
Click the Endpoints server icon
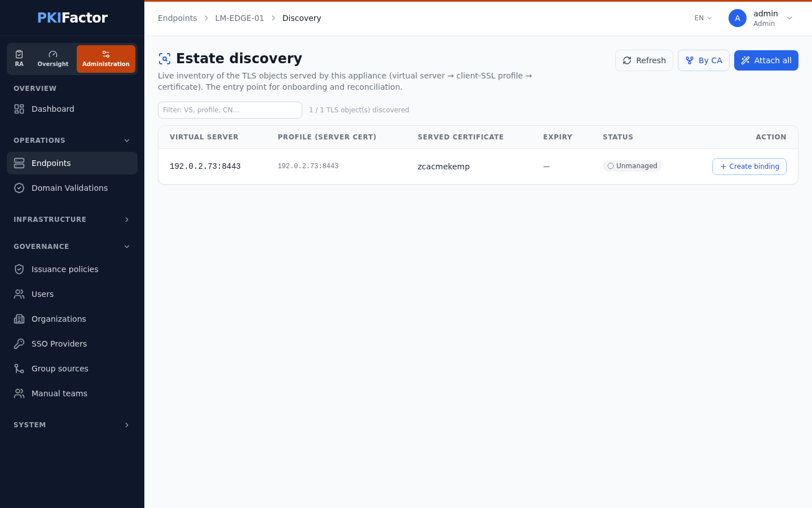19,163
